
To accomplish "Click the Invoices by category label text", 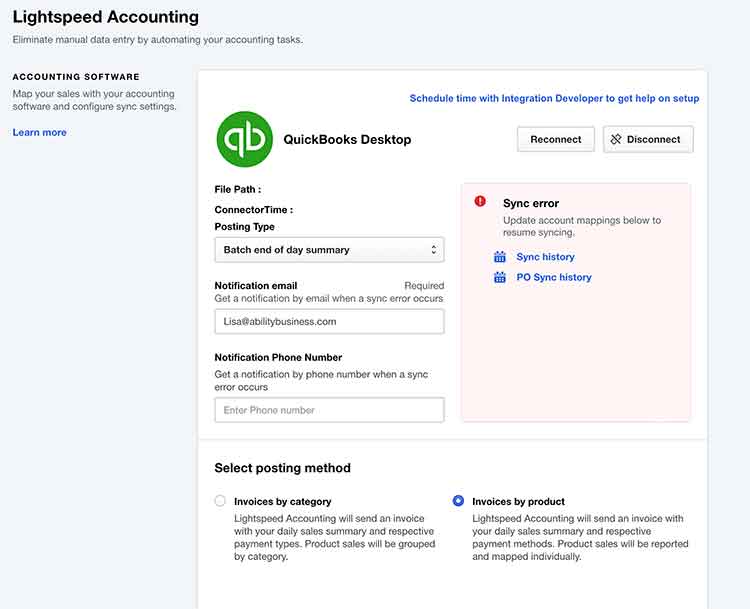I will (x=282, y=501).
